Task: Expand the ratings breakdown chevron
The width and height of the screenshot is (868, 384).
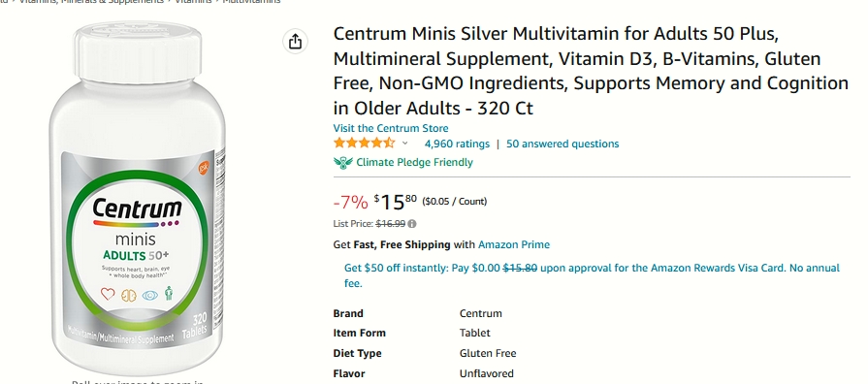Action: 405,144
